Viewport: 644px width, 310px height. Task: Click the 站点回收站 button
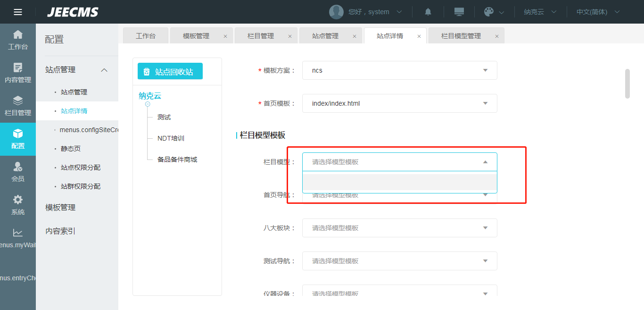coord(170,71)
